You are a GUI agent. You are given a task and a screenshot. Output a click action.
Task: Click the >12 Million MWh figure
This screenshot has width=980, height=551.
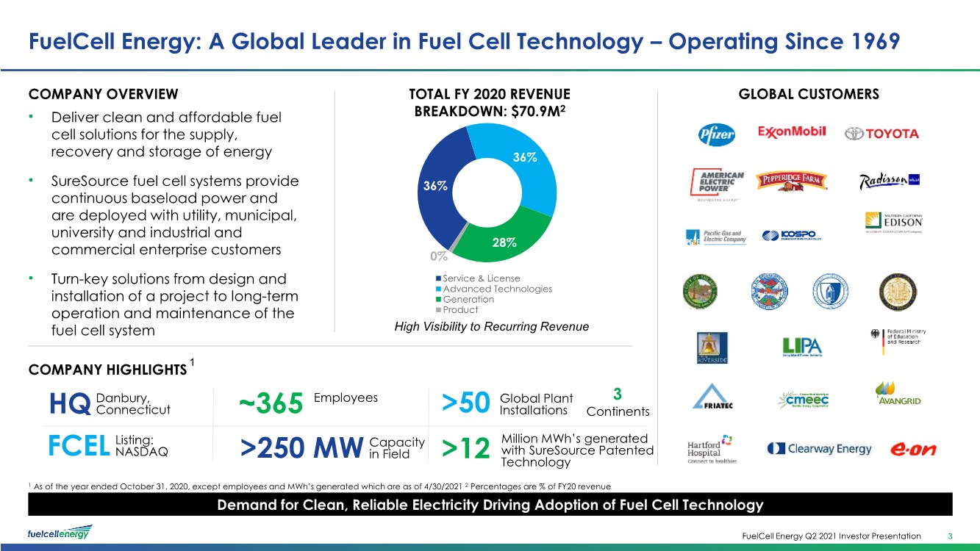click(x=465, y=447)
